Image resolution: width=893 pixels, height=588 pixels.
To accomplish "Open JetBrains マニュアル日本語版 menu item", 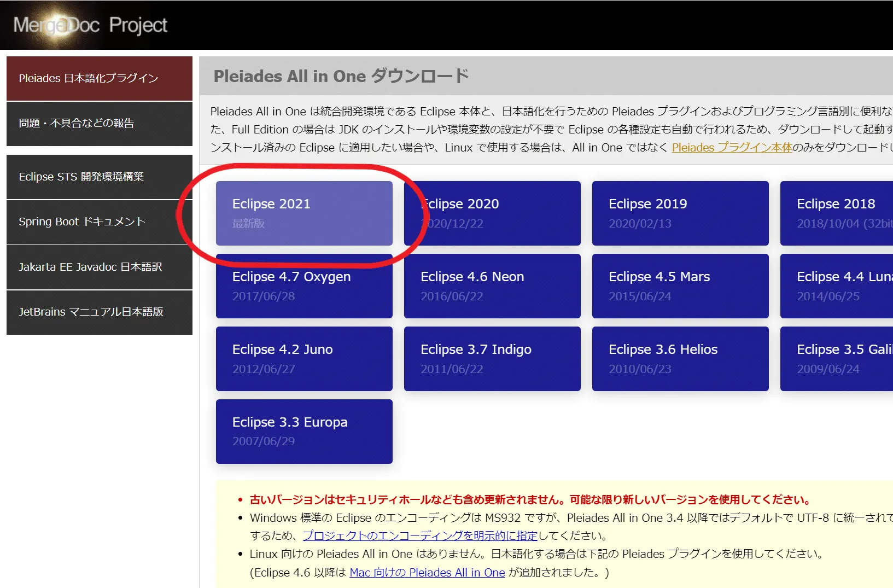I will click(100, 312).
